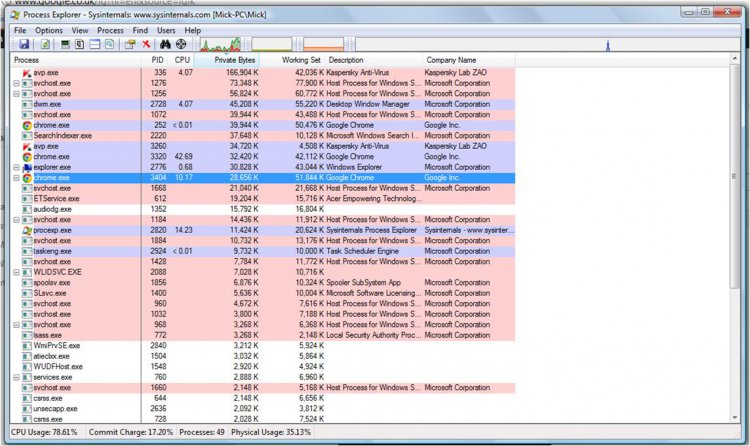The image size is (750, 446).
Task: Click Kaspersky icon of avp.exe PID 336
Action: tap(27, 73)
